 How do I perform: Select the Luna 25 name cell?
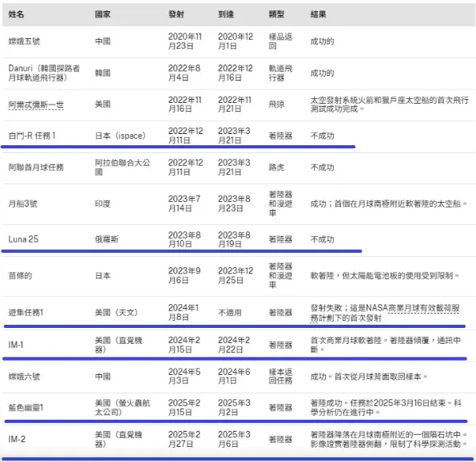[x=23, y=239]
